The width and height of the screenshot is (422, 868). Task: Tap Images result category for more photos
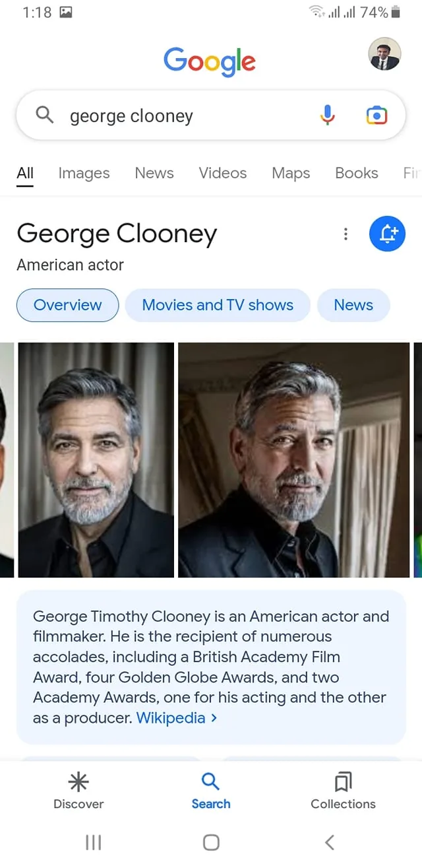coord(84,173)
